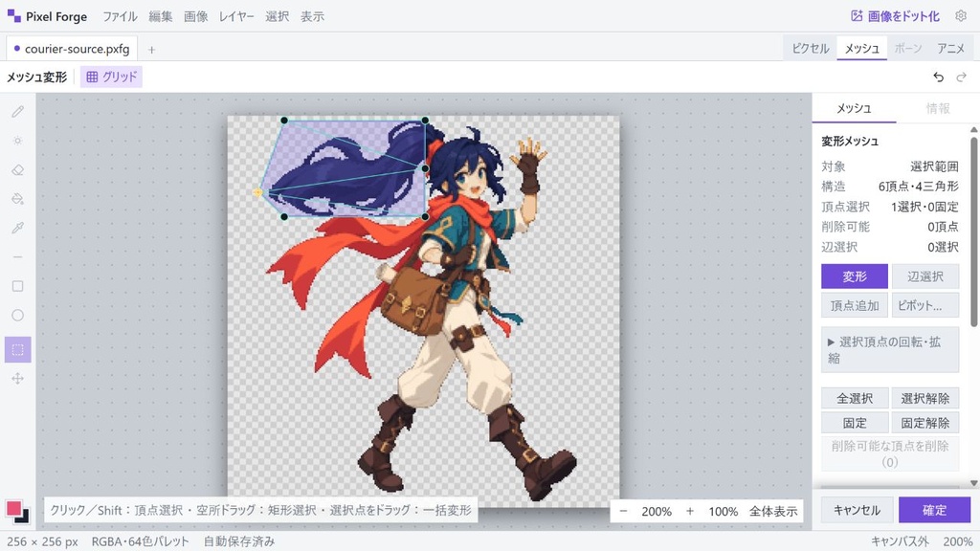Select the Paint Bucket fill tool

(x=17, y=199)
